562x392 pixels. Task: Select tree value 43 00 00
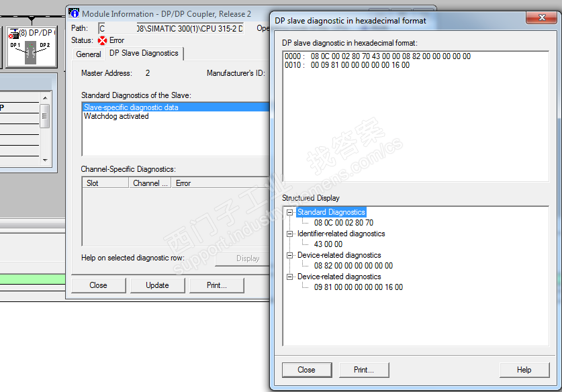tap(328, 244)
